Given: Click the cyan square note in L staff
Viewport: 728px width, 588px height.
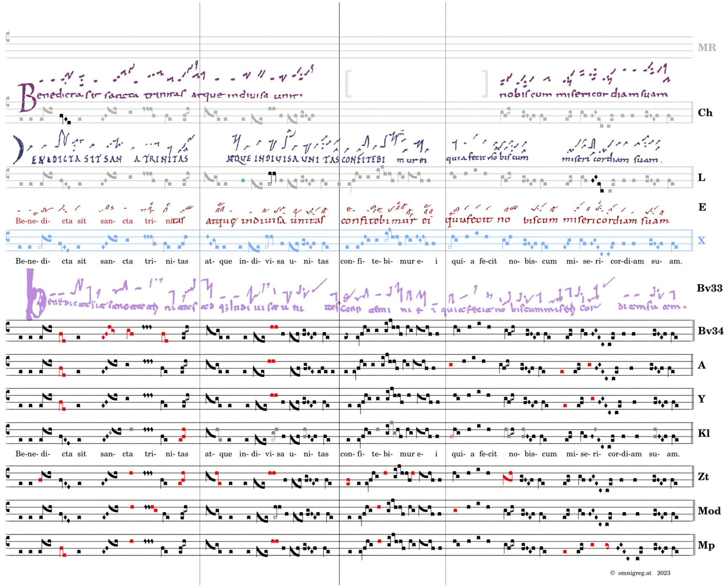Looking at the screenshot, I should tap(243, 181).
